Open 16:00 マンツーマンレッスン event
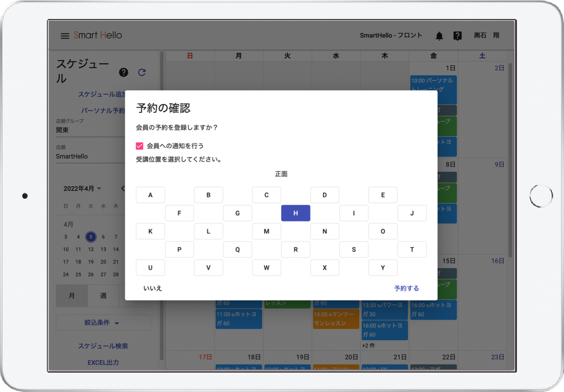This screenshot has height=392, width=564. coord(336,319)
